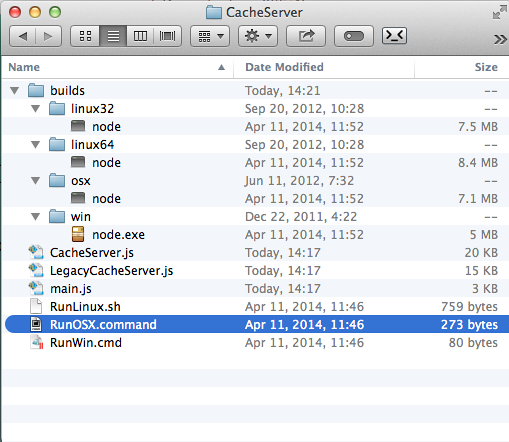Collapse the linux64 folder
Screen dimensions: 509x442
point(35,144)
